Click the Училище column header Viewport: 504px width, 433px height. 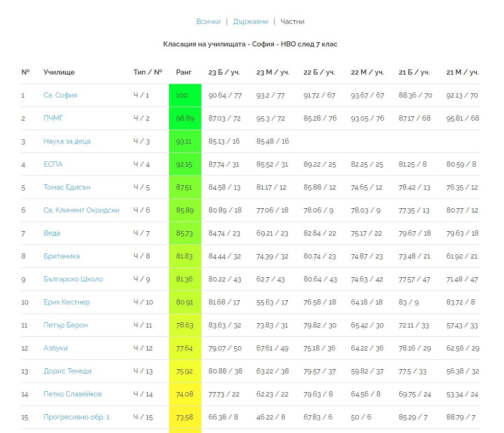[x=59, y=72]
